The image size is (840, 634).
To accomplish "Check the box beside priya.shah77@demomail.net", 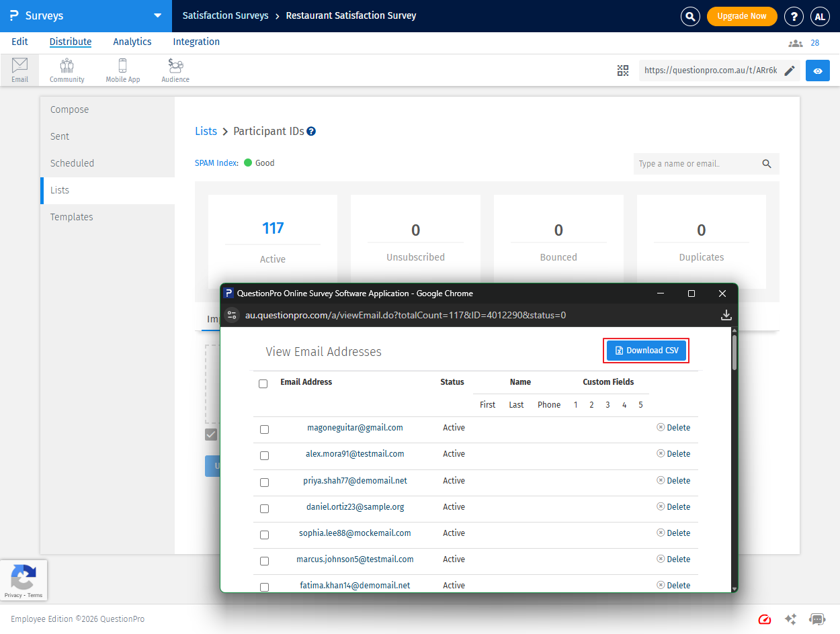I will (264, 482).
